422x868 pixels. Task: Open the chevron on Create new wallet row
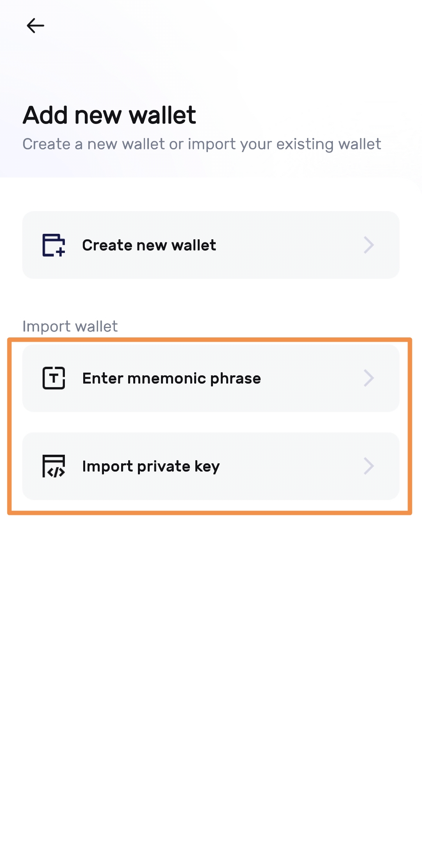click(x=368, y=245)
